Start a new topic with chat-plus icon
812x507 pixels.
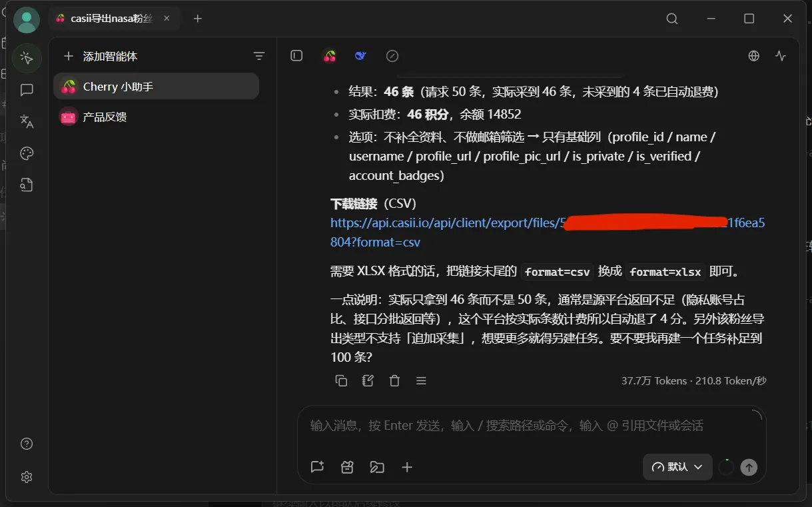click(317, 467)
